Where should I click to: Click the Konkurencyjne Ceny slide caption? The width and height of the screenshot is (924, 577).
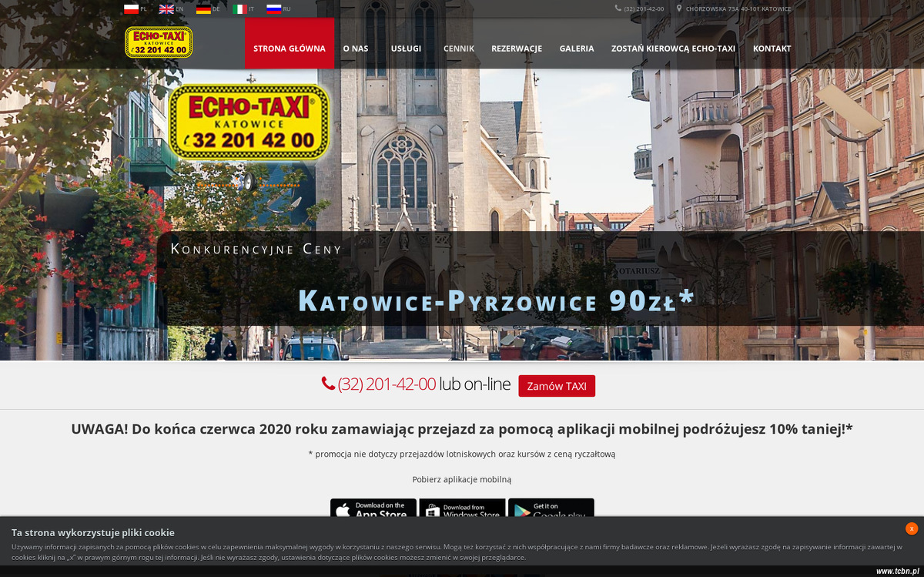tap(256, 249)
